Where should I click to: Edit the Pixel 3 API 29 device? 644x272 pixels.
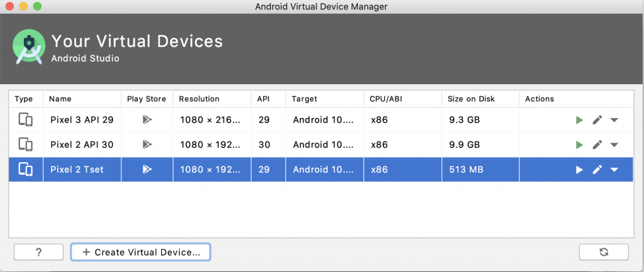click(x=597, y=120)
